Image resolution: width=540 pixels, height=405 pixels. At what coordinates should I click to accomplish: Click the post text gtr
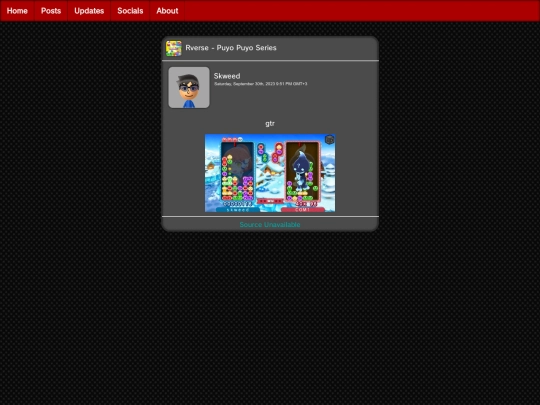pos(270,123)
